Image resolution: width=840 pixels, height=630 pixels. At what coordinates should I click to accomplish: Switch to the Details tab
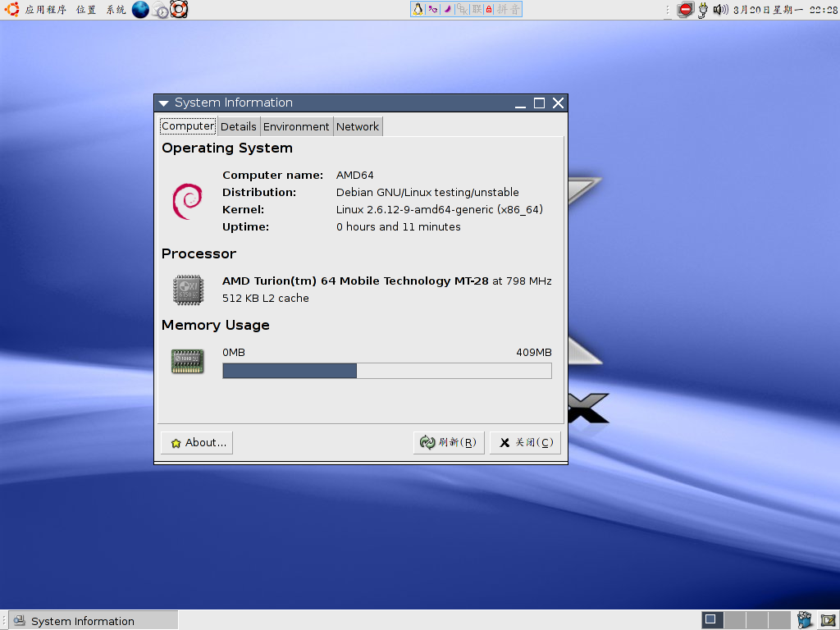pos(239,126)
